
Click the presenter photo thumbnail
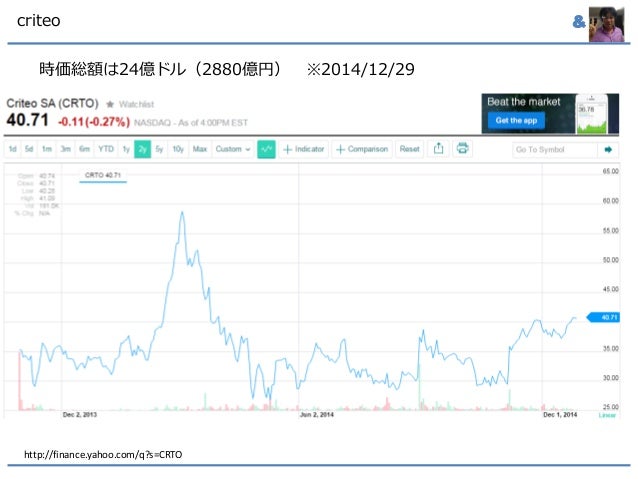[x=606, y=24]
